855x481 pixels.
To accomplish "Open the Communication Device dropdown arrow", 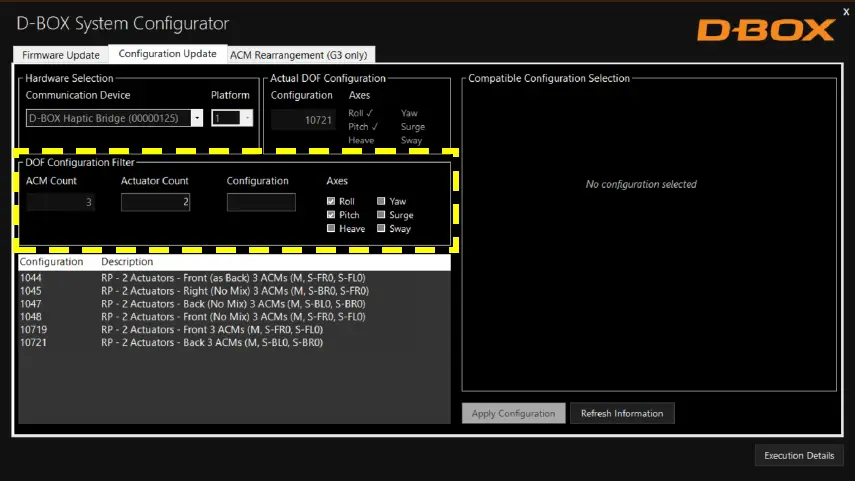I will tap(197, 118).
